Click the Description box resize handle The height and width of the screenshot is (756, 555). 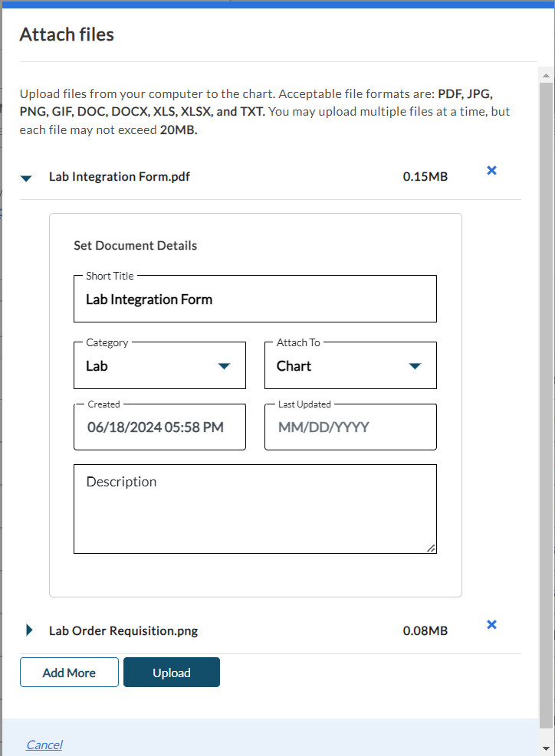[431, 548]
